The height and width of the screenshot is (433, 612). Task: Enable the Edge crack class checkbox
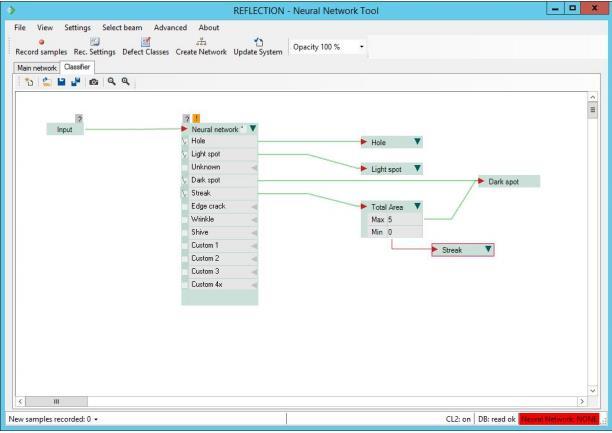[185, 207]
